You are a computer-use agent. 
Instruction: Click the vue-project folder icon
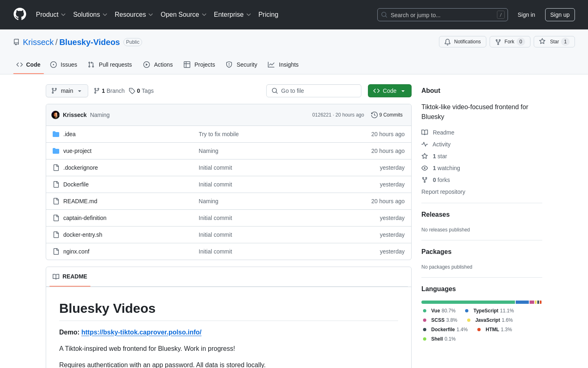[56, 151]
